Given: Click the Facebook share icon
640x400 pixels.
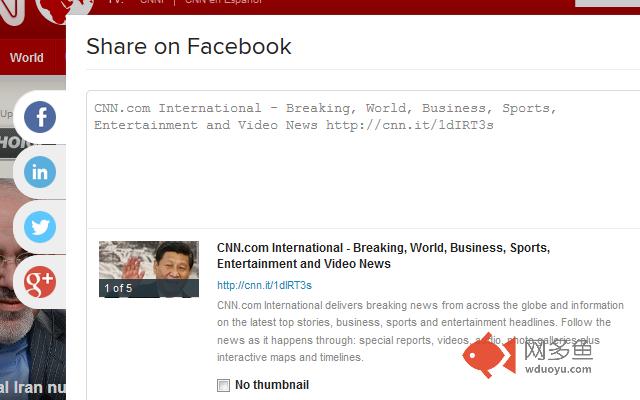Looking at the screenshot, I should pyautogui.click(x=40, y=118).
